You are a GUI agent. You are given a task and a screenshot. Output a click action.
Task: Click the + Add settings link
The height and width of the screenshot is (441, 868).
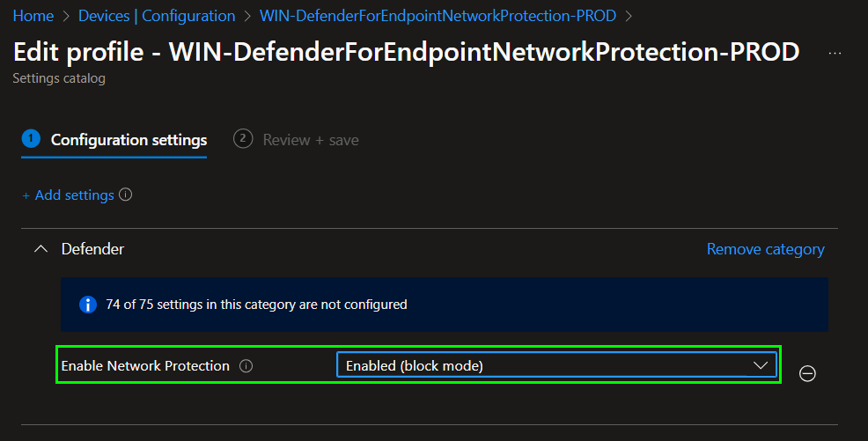68,195
